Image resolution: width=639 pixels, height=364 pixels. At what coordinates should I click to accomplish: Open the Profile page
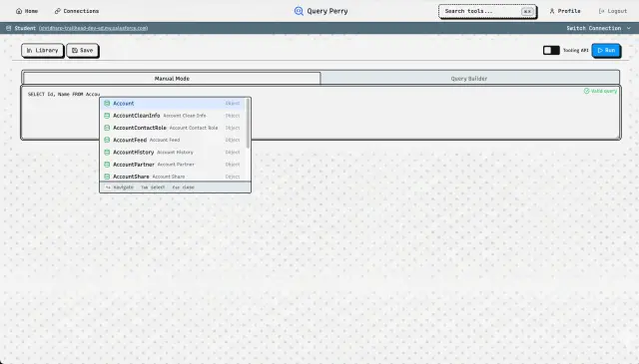click(x=565, y=11)
